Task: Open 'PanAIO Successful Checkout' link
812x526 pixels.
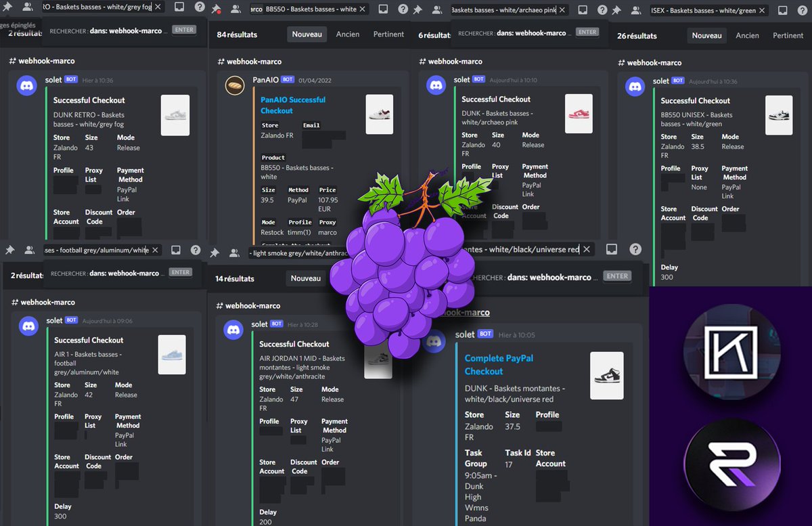Action: [293, 105]
